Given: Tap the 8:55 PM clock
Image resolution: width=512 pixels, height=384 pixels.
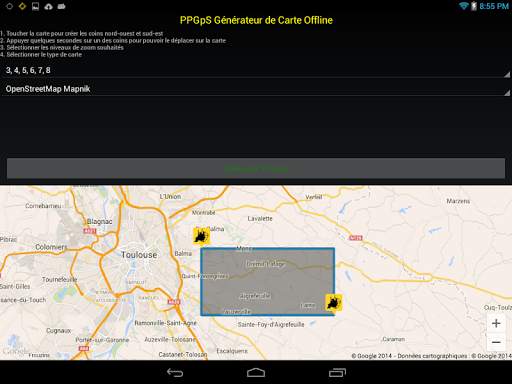Looking at the screenshot, I should 494,6.
